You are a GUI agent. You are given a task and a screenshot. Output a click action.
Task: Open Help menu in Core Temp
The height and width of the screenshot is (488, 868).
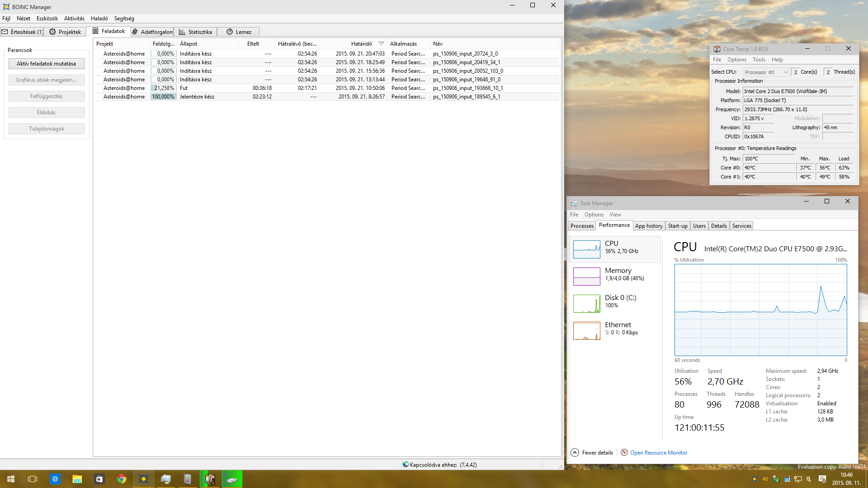click(x=777, y=60)
